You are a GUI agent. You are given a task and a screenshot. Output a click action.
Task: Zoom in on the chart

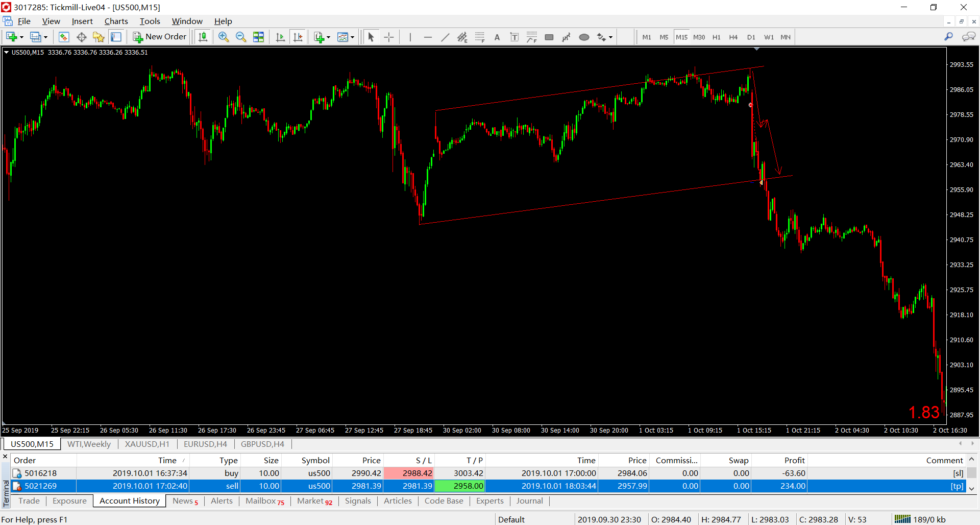[223, 37]
